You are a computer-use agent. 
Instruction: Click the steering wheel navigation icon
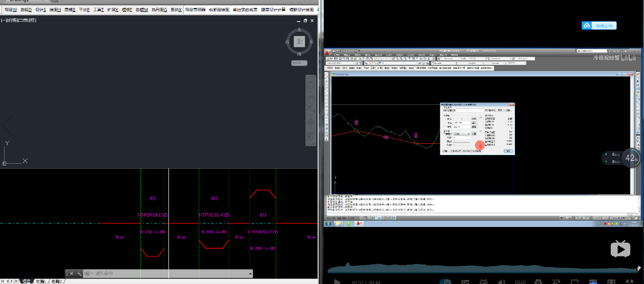click(x=311, y=84)
